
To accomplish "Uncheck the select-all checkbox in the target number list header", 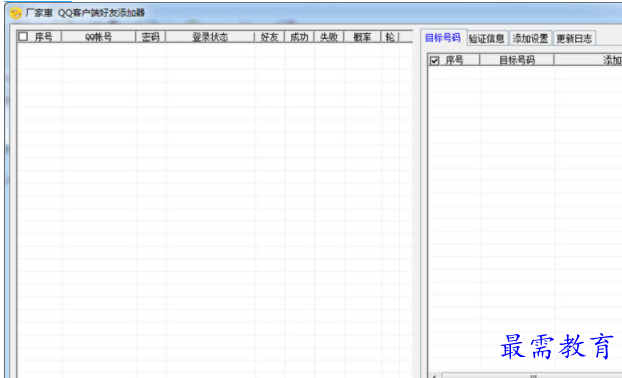I will (434, 60).
